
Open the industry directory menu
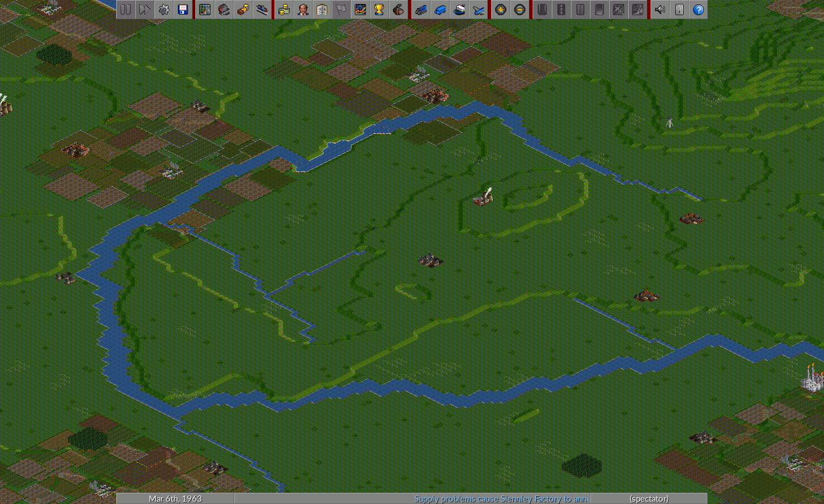[x=399, y=10]
